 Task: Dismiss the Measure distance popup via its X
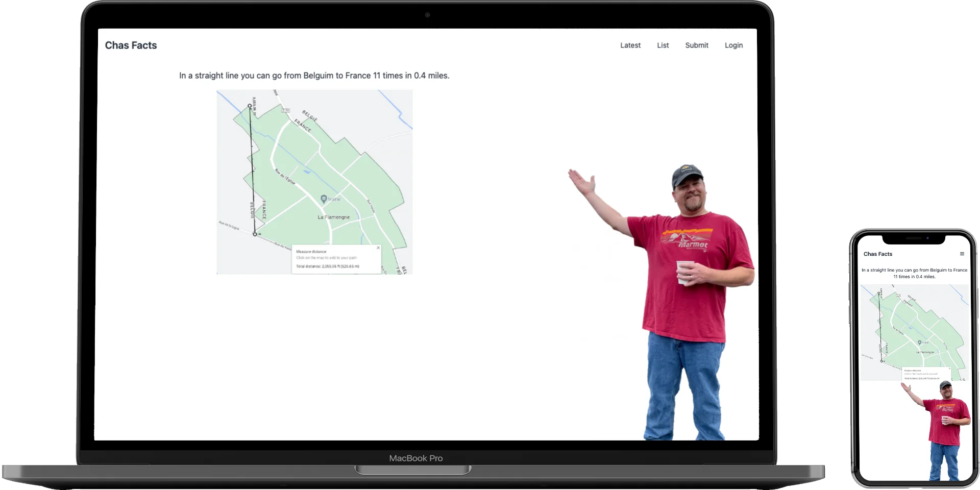pyautogui.click(x=378, y=248)
